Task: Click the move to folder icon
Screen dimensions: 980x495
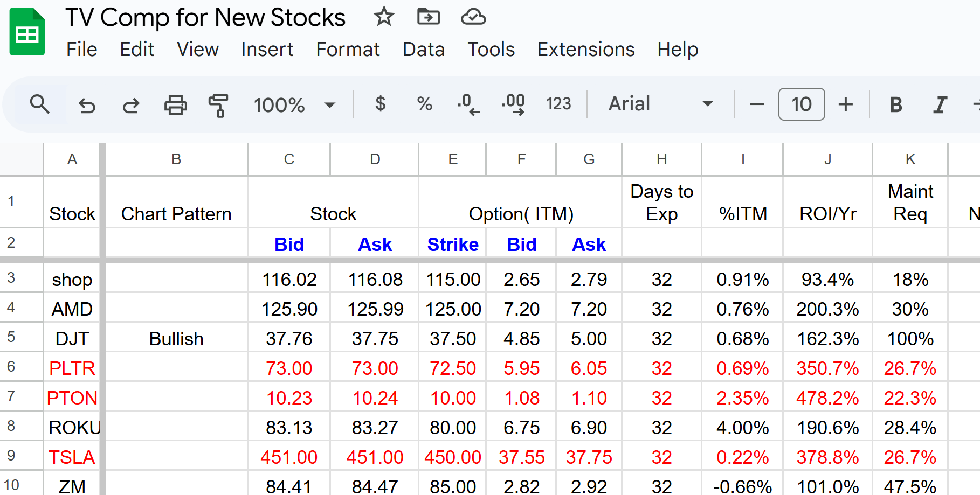Action: tap(429, 17)
